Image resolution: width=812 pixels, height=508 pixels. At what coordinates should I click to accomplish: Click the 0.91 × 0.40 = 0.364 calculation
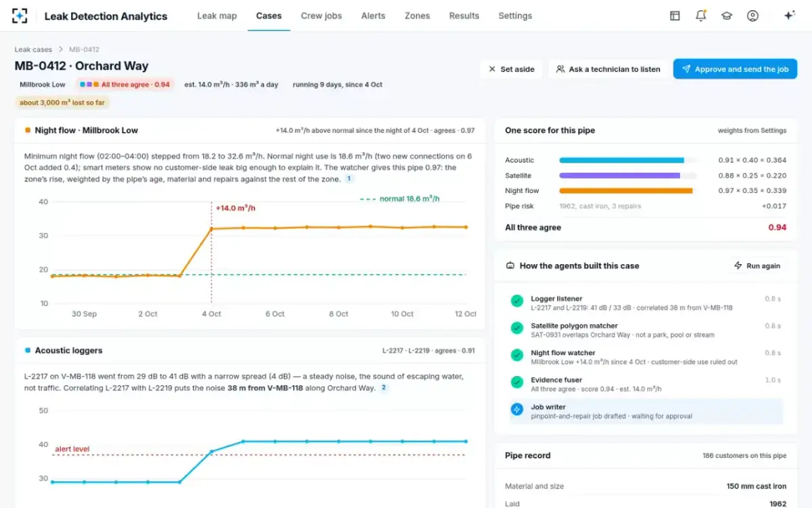pyautogui.click(x=752, y=161)
